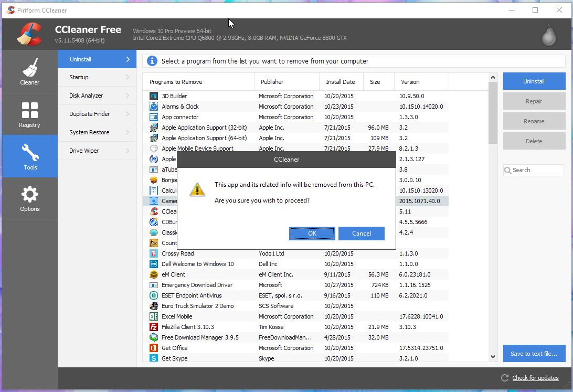This screenshot has height=392, width=573.
Task: Click the ESET Endpoint Antivirus icon
Action: 154,295
